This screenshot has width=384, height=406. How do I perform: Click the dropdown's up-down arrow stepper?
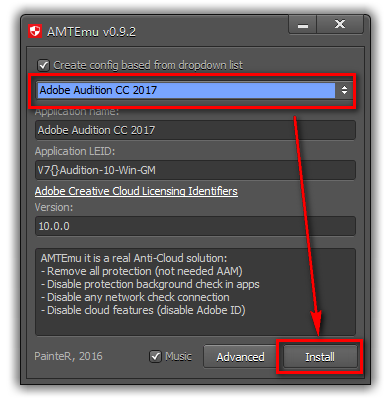pos(344,90)
